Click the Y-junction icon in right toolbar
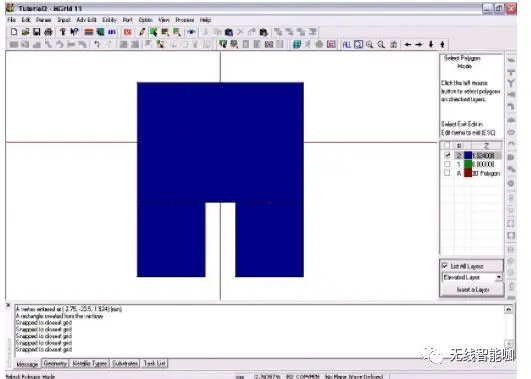Screen dimensions: 531x379 [511, 83]
